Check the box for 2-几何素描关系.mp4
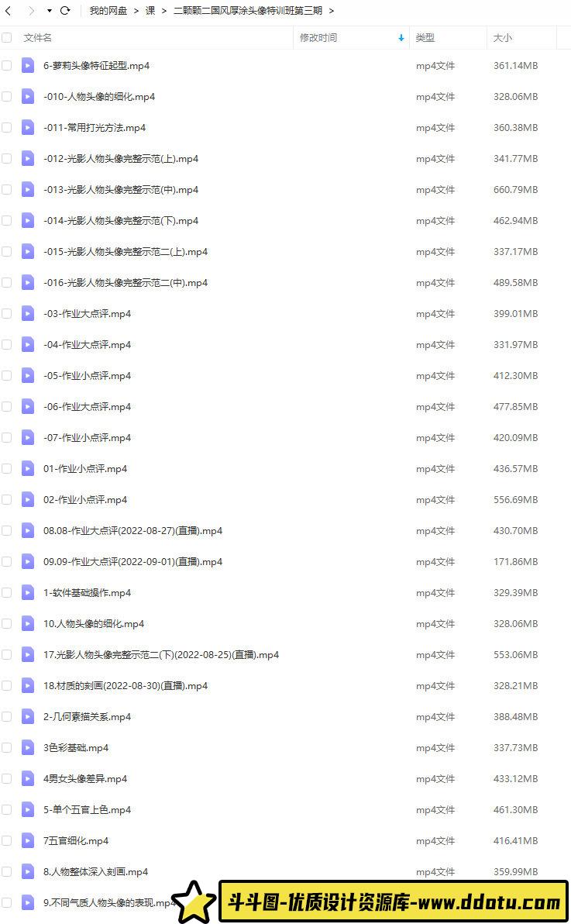This screenshot has width=571, height=924. click(7, 716)
